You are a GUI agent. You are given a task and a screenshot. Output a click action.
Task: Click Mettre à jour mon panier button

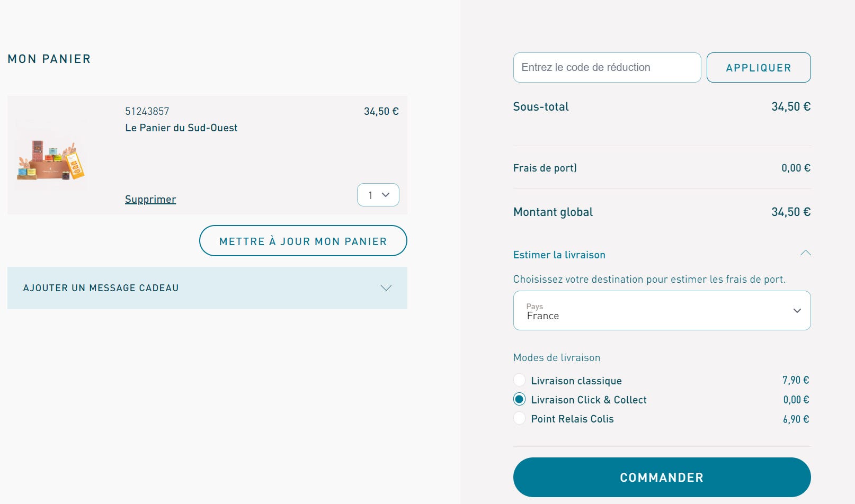click(x=303, y=241)
